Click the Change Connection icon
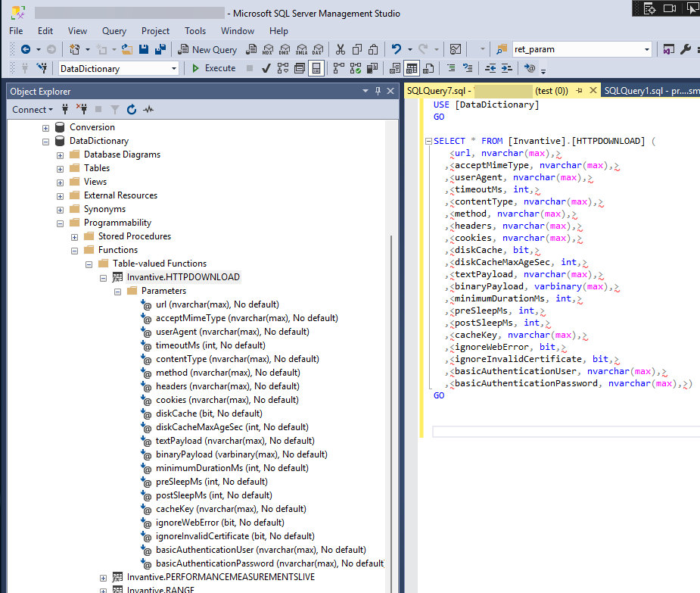 click(x=42, y=68)
